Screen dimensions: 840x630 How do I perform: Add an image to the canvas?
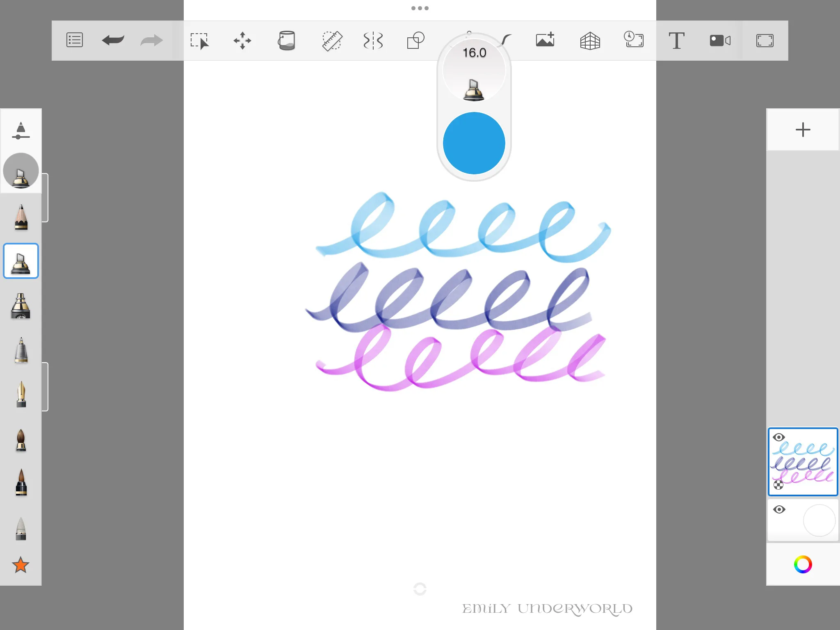(x=546, y=40)
